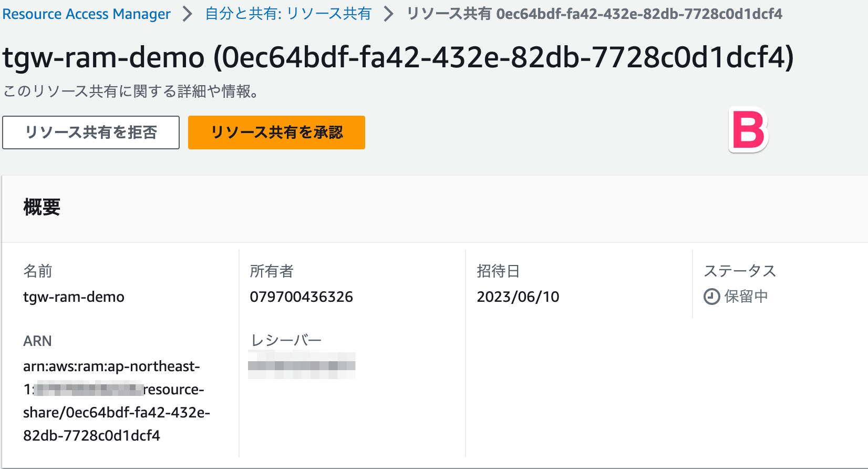Screen dimensions: 868x469
Task: Accept share with リソース共有を承認 button
Action: tap(276, 132)
